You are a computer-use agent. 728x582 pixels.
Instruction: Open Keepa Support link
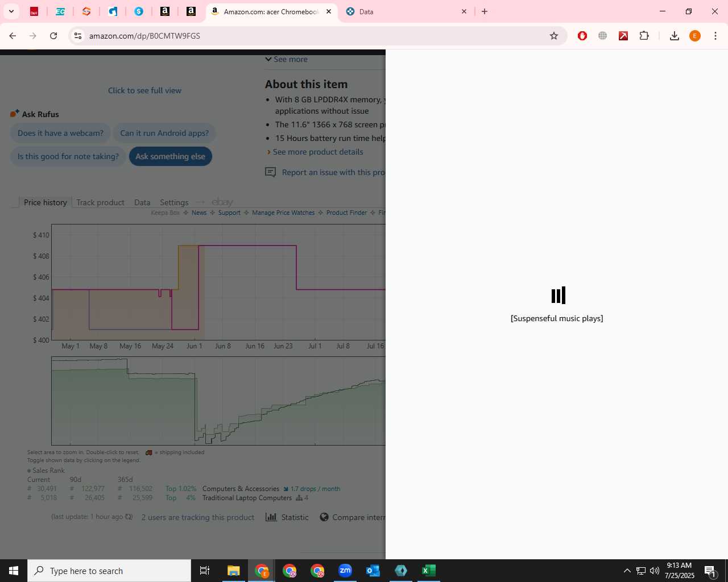[x=229, y=213]
